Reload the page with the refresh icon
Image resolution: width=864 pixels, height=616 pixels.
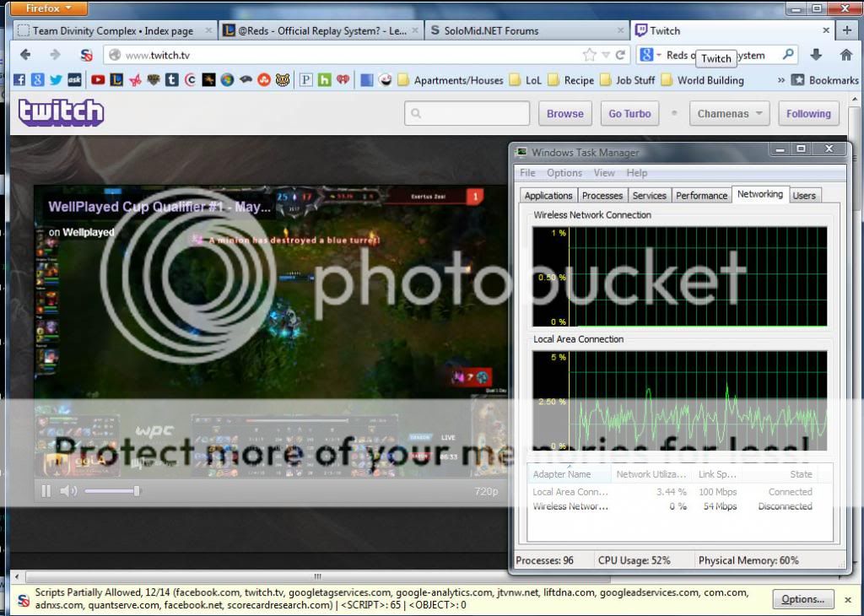(x=621, y=55)
